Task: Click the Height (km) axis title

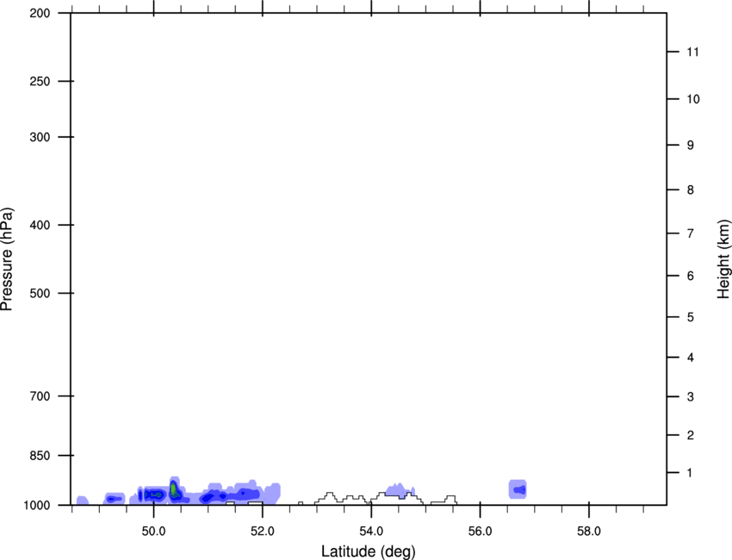Action: [x=723, y=259]
